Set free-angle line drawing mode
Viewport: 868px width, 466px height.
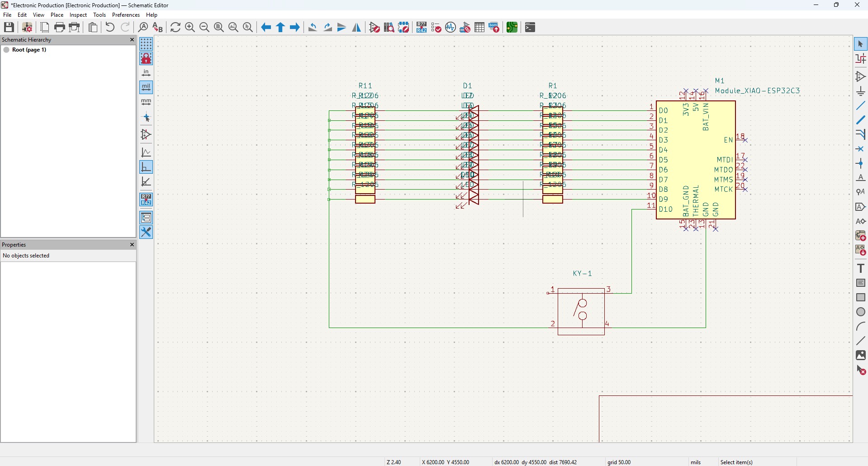tap(146, 152)
